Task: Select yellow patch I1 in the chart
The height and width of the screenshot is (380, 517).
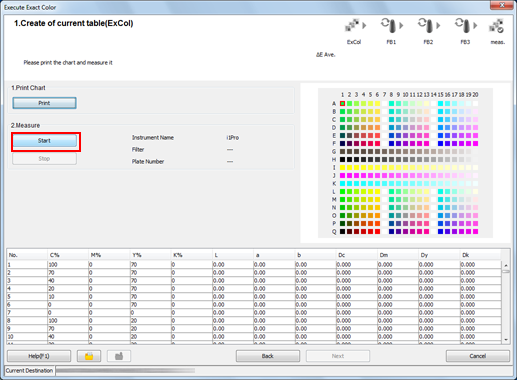Action: (342, 167)
